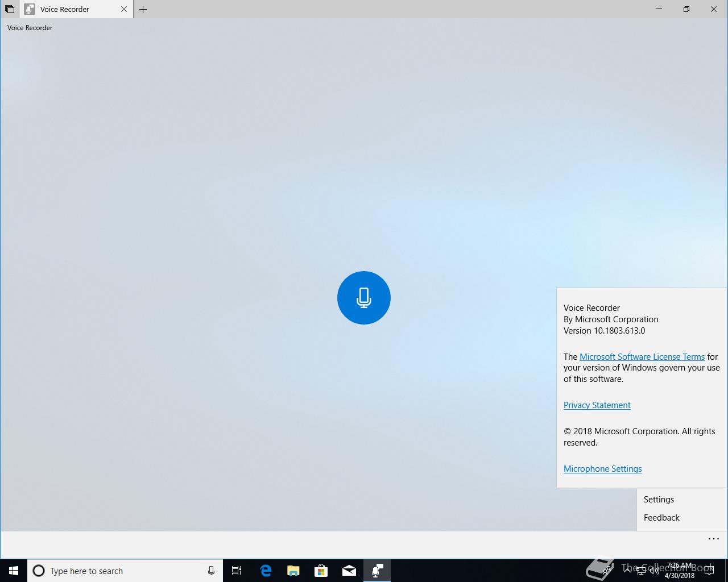The width and height of the screenshot is (728, 582).
Task: Open File Explorer from taskbar
Action: [293, 571]
